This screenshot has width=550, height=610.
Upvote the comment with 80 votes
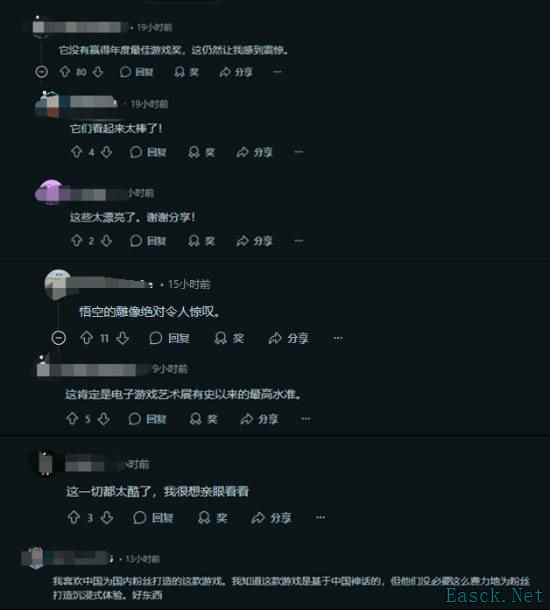pos(65,72)
